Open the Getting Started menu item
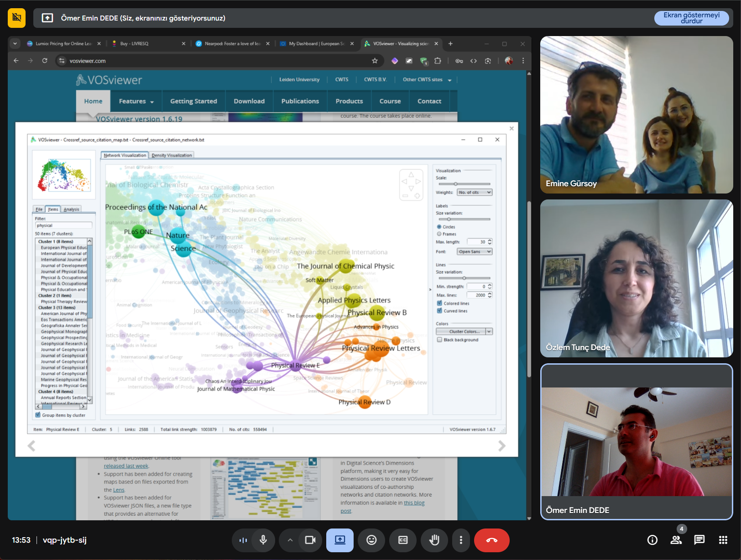 coord(193,101)
